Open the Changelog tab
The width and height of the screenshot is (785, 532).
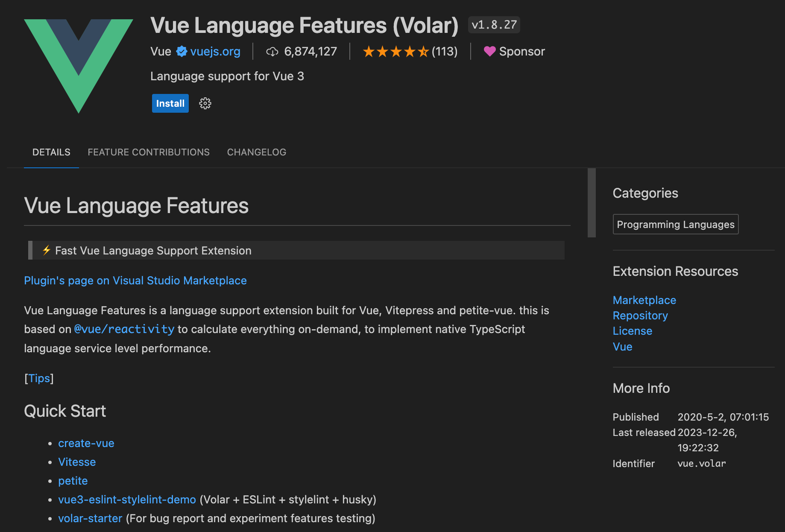pos(257,152)
